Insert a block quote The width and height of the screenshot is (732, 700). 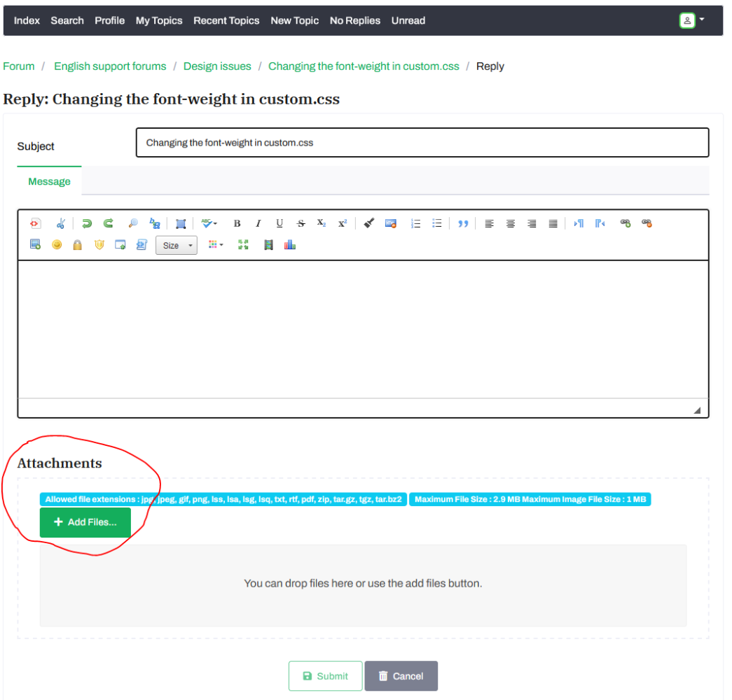tap(462, 224)
